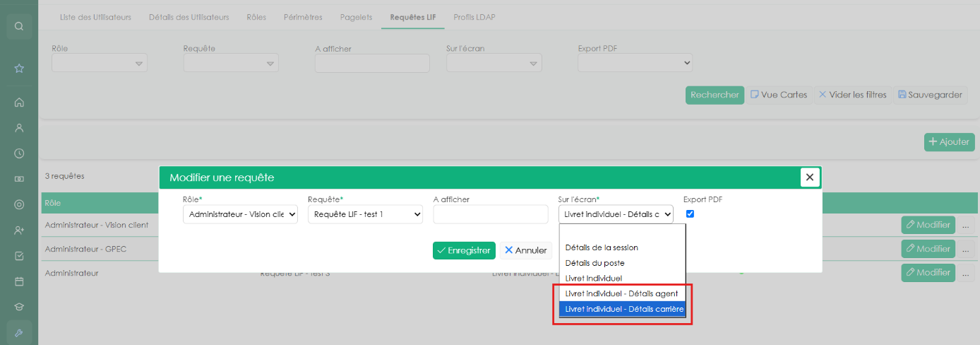Switch to Profils LDAP tab
The height and width of the screenshot is (345, 980).
474,17
